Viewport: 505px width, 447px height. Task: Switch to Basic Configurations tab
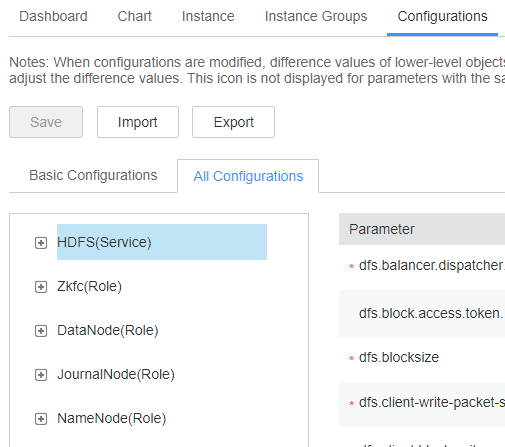click(93, 175)
